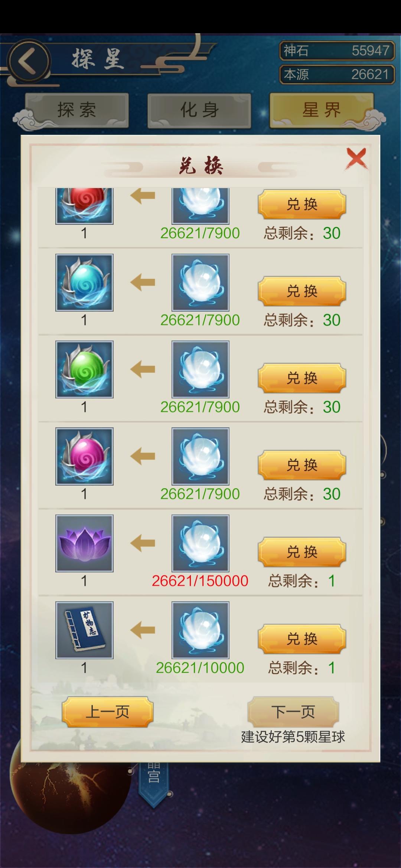This screenshot has width=401, height=868.
Task: Exchange for the cyan orb with 兑换
Action: [302, 291]
